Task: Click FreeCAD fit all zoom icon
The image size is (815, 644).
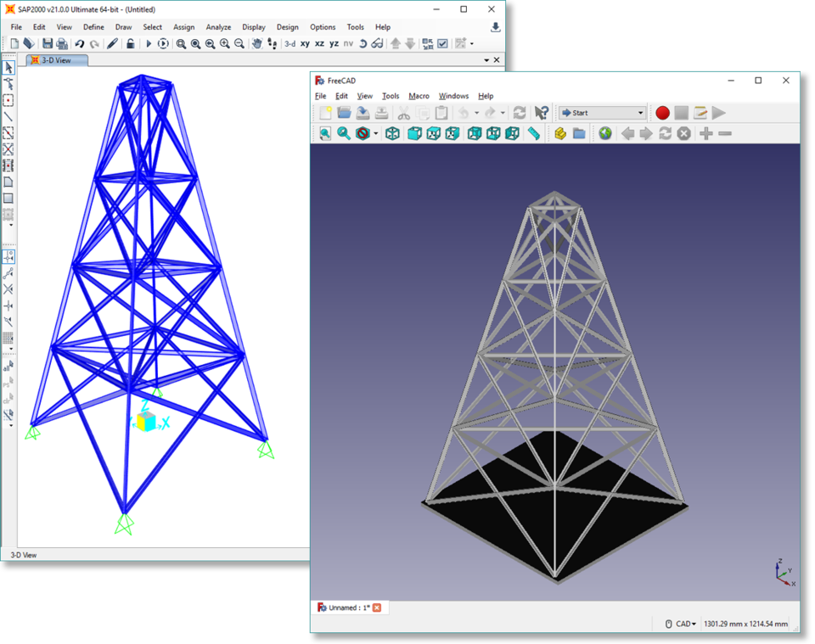Action: point(325,133)
